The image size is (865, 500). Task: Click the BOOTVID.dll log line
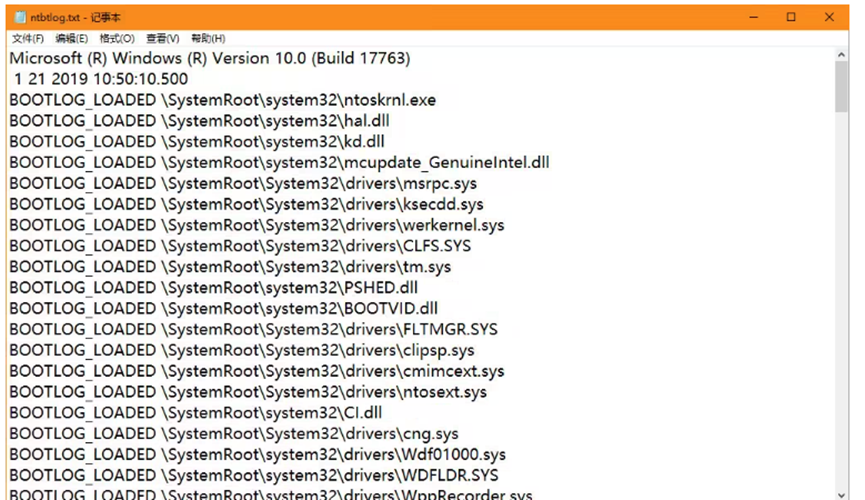pyautogui.click(x=223, y=309)
